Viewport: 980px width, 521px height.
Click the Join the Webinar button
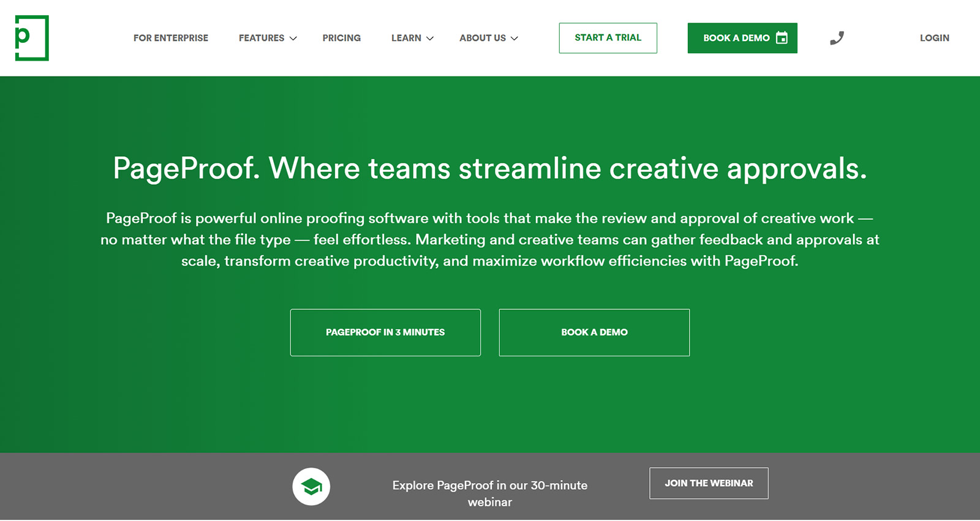coord(709,483)
